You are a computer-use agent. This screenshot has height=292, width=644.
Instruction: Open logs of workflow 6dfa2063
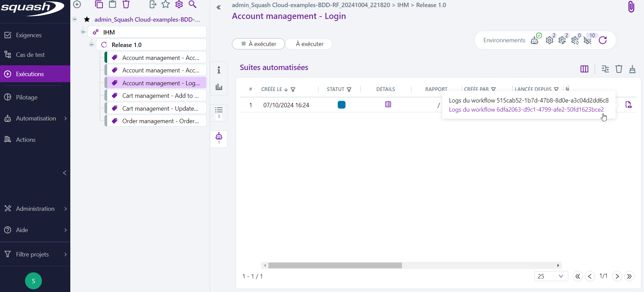(526, 110)
